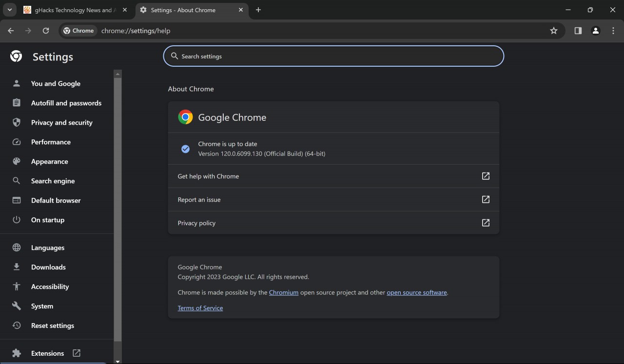Click the magnifier icon in search settings
The image size is (624, 364).
coord(174,56)
